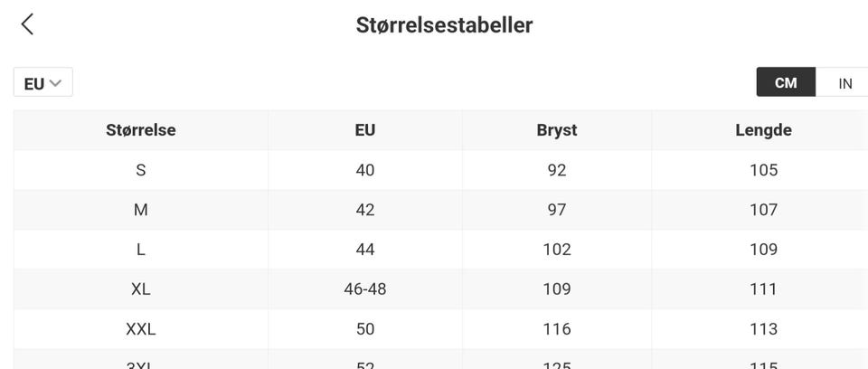Screen dimensions: 868x369
Task: Click the Lengde column header
Action: pos(763,130)
